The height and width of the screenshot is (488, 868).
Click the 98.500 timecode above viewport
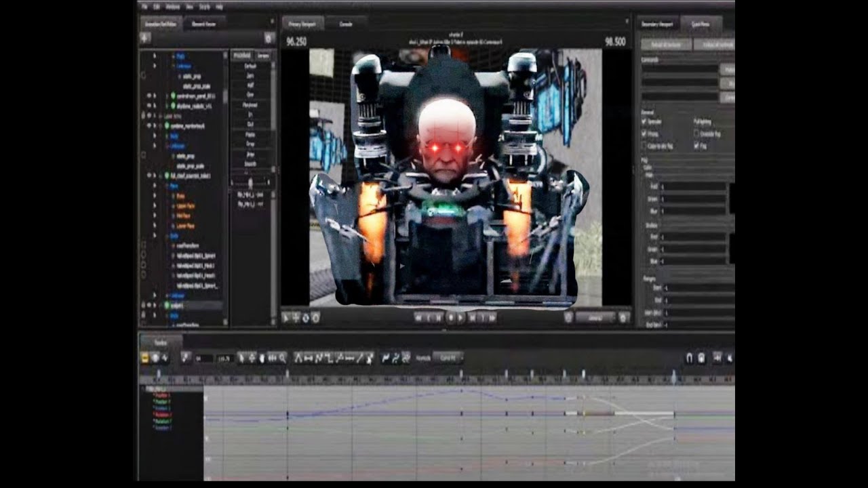pos(614,41)
